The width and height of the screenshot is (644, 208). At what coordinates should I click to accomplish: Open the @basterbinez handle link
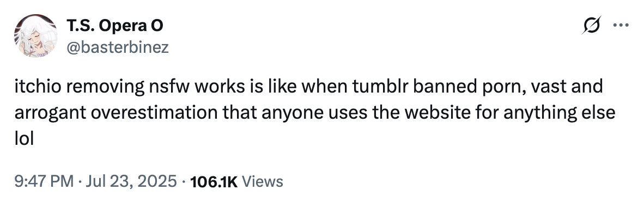(118, 47)
